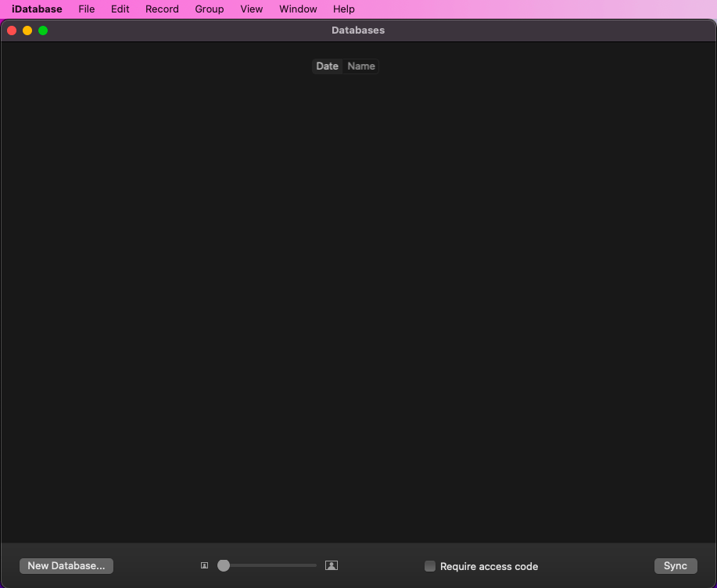Sort databases by Date

(328, 66)
